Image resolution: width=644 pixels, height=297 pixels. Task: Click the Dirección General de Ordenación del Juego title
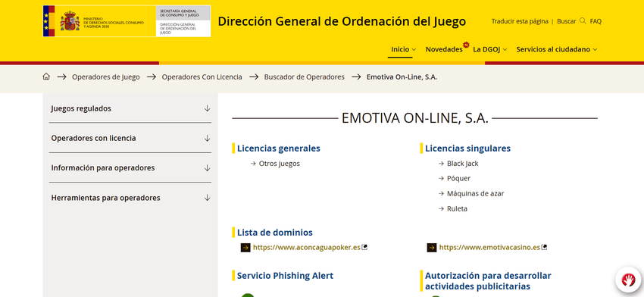[342, 21]
